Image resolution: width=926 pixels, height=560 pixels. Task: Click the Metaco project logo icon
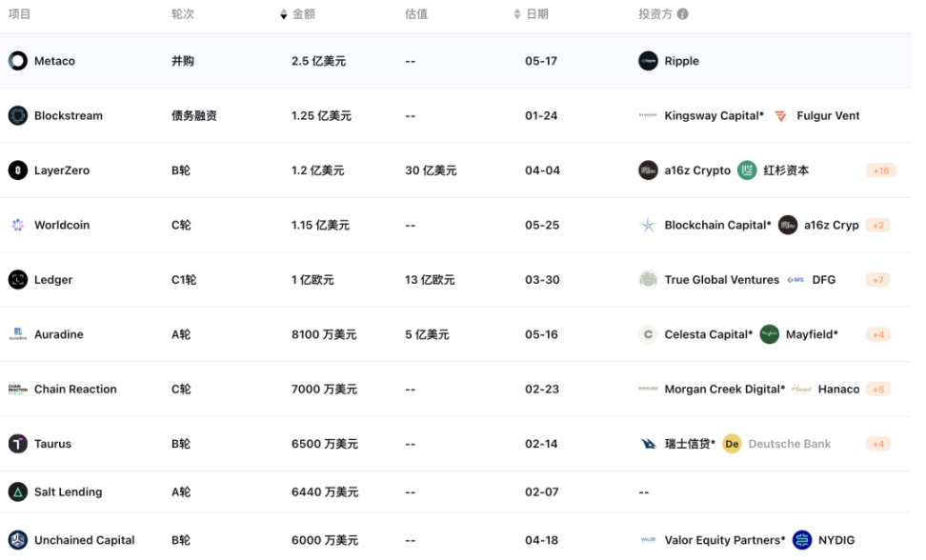point(18,61)
